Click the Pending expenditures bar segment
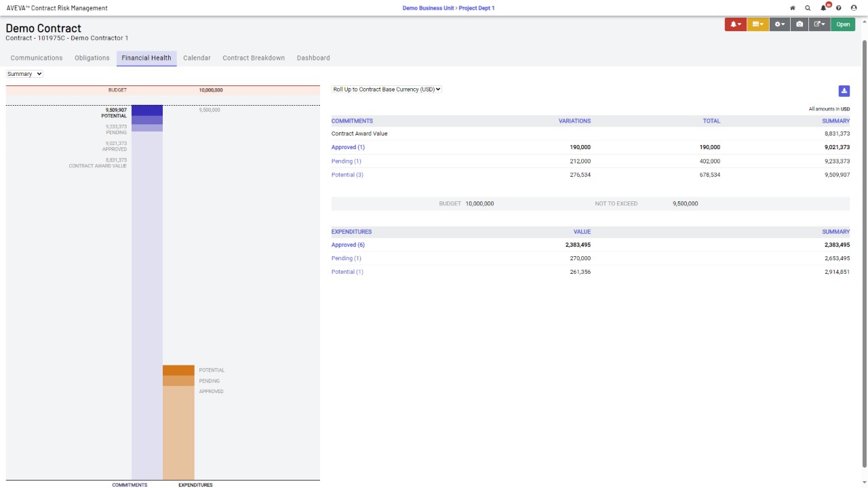The height and width of the screenshot is (488, 868). point(178,381)
